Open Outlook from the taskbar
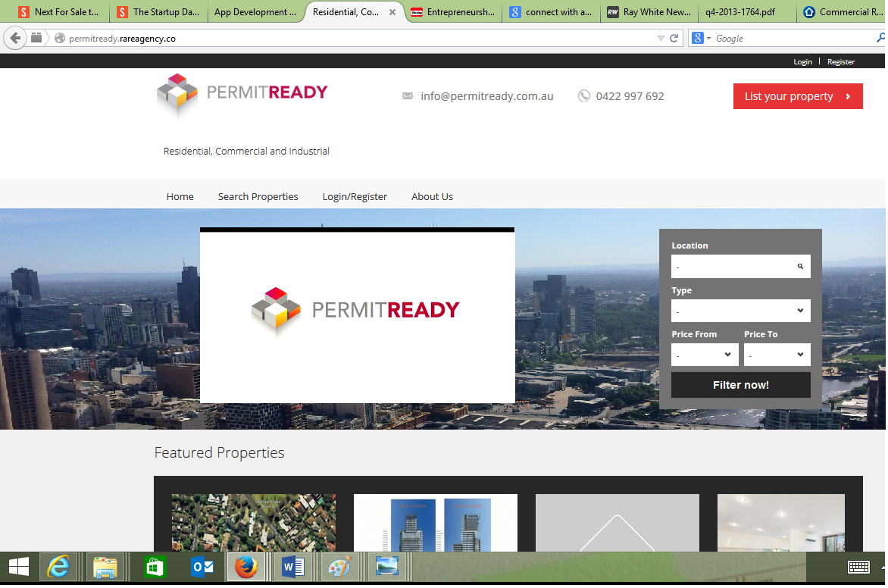This screenshot has width=888, height=588. [x=200, y=567]
